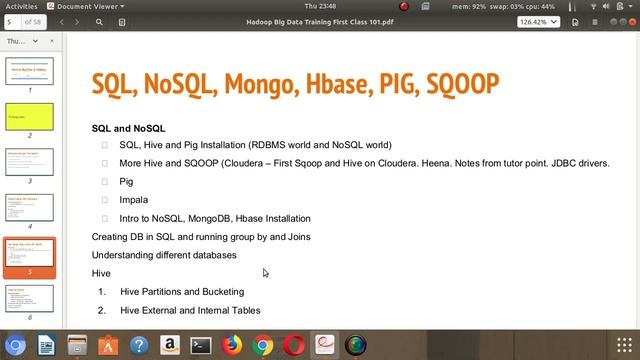The height and width of the screenshot is (360, 640).
Task: Click 'Hive Partitions and Bucketing' list item
Action: click(182, 292)
